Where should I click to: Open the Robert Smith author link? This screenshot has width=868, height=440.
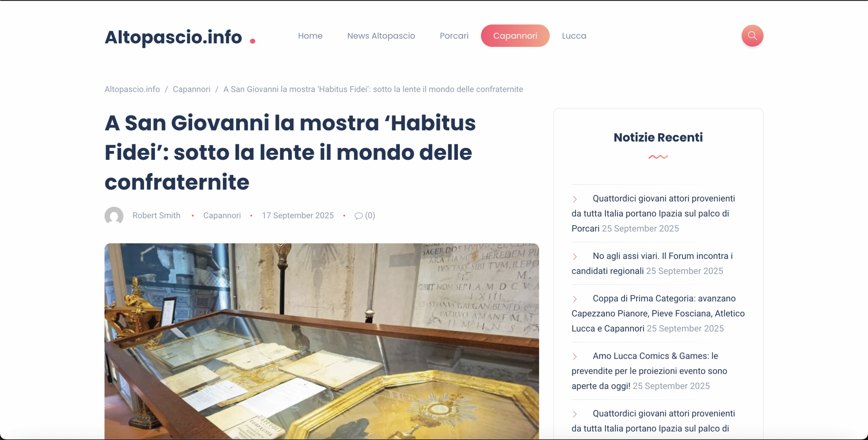[156, 215]
